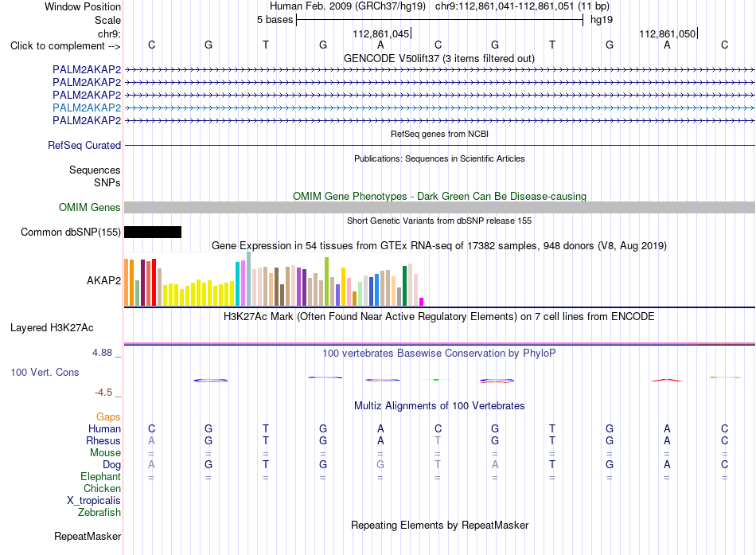Open 'Multiz Alignments of 100 Vertebrates' title

pyautogui.click(x=439, y=406)
